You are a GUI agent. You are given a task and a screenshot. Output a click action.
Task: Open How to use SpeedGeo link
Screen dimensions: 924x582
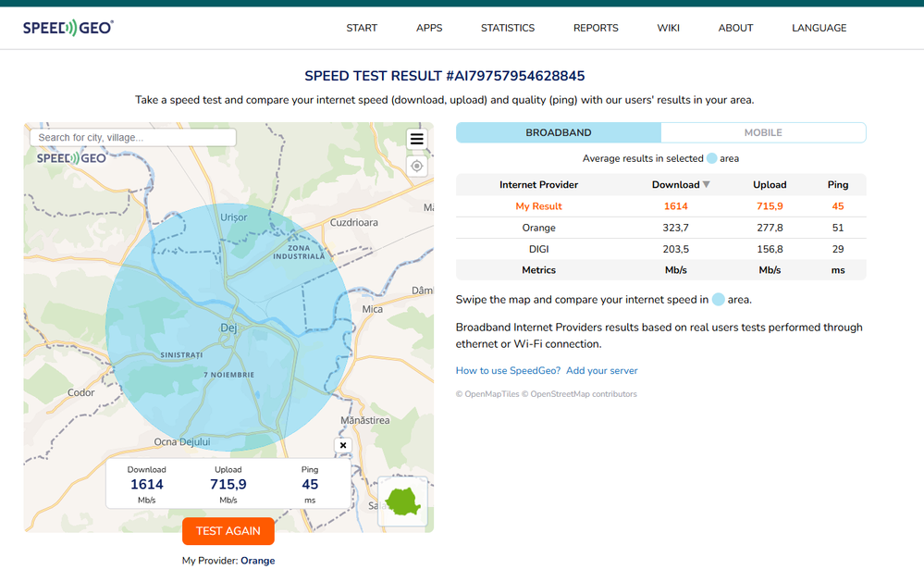[508, 370]
